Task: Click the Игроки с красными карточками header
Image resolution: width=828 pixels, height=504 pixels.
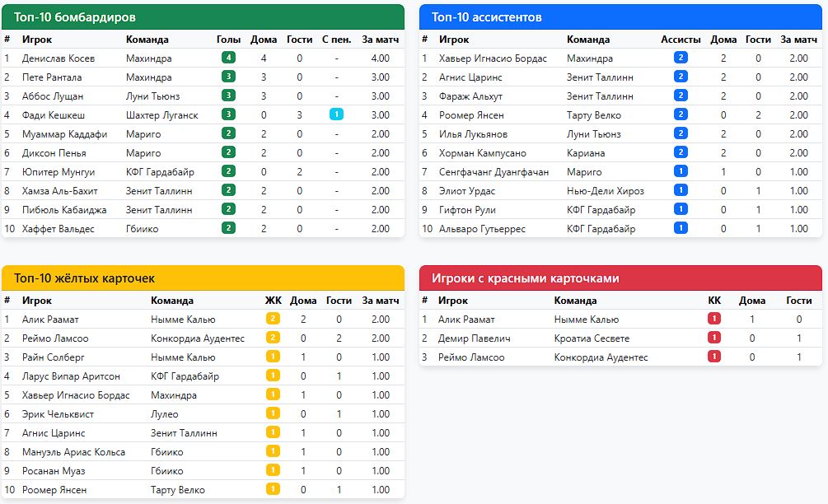Action: (620, 278)
